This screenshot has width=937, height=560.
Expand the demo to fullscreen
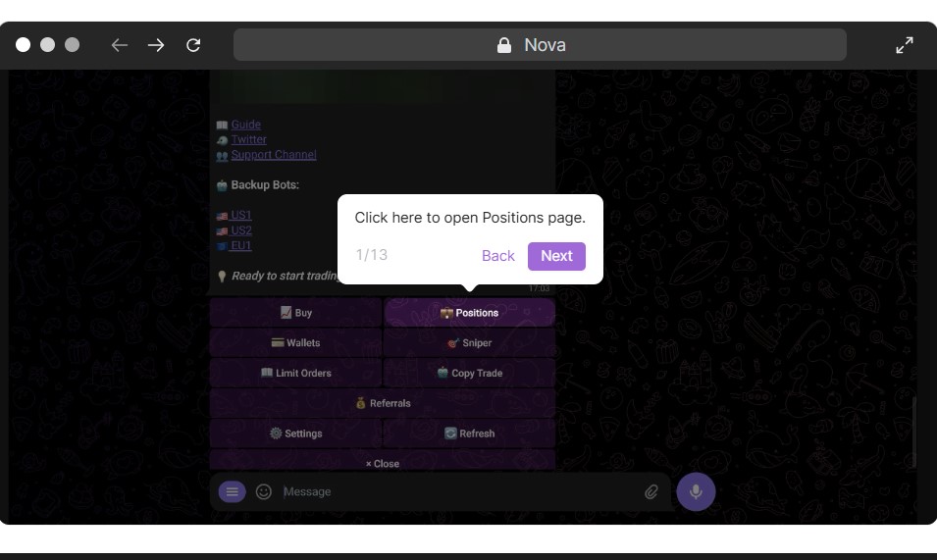(905, 45)
